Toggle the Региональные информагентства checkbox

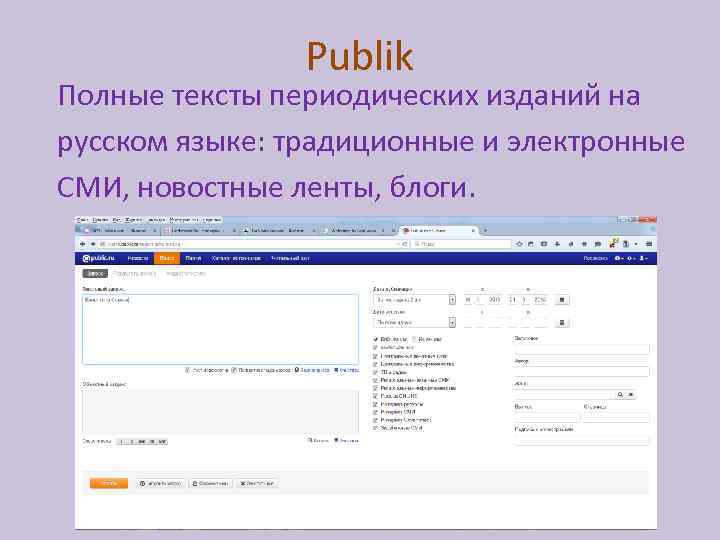(376, 388)
